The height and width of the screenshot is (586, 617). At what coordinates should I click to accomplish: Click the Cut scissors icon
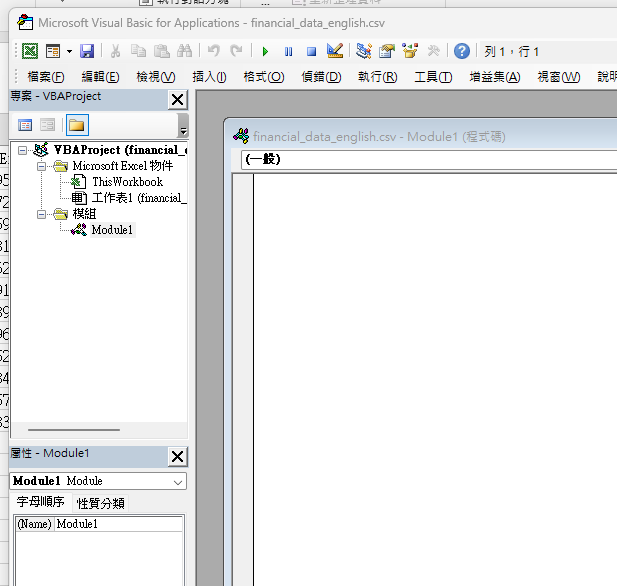pyautogui.click(x=115, y=51)
